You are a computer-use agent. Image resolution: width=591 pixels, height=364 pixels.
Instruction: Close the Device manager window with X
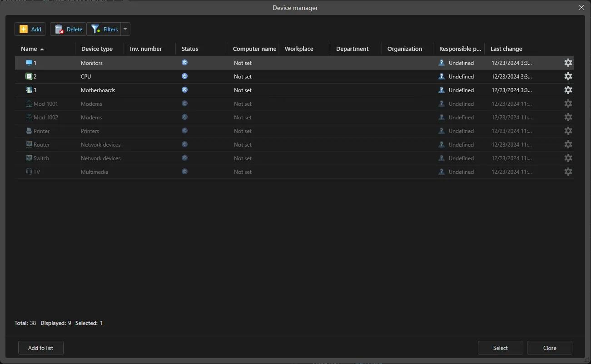coord(581,8)
